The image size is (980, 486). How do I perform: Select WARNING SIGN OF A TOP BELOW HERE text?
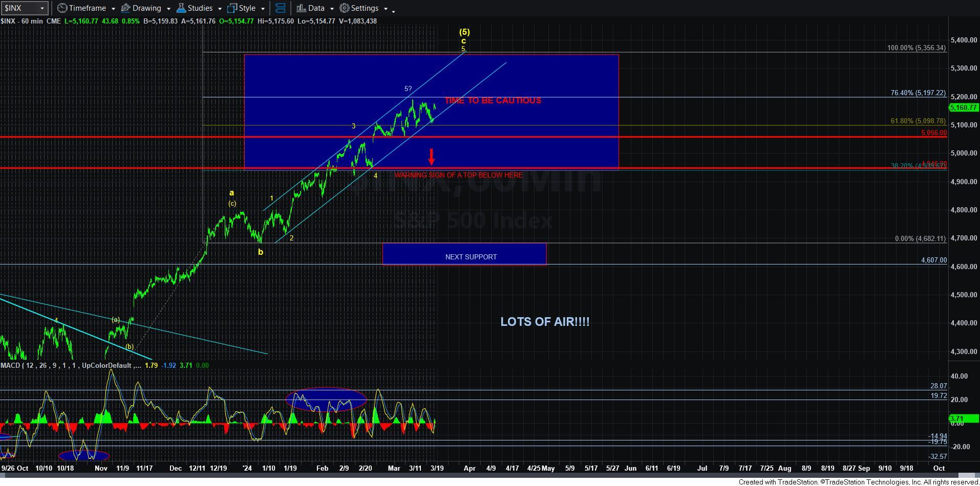[x=458, y=175]
